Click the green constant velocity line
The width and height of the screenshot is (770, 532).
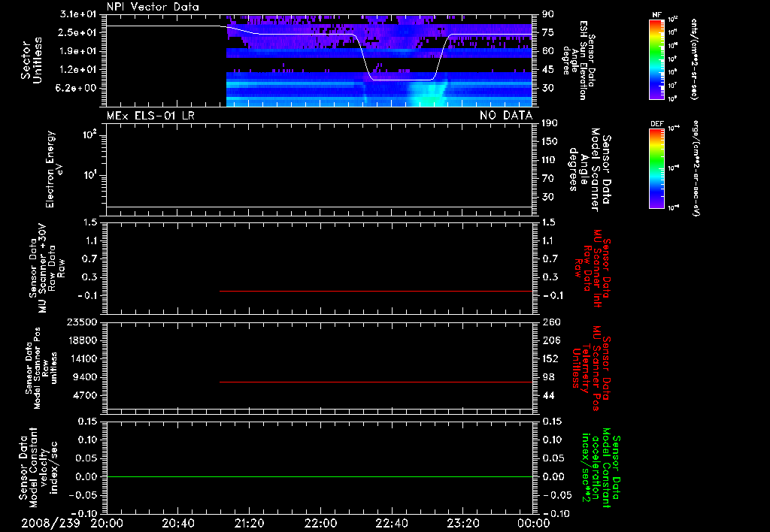point(320,476)
